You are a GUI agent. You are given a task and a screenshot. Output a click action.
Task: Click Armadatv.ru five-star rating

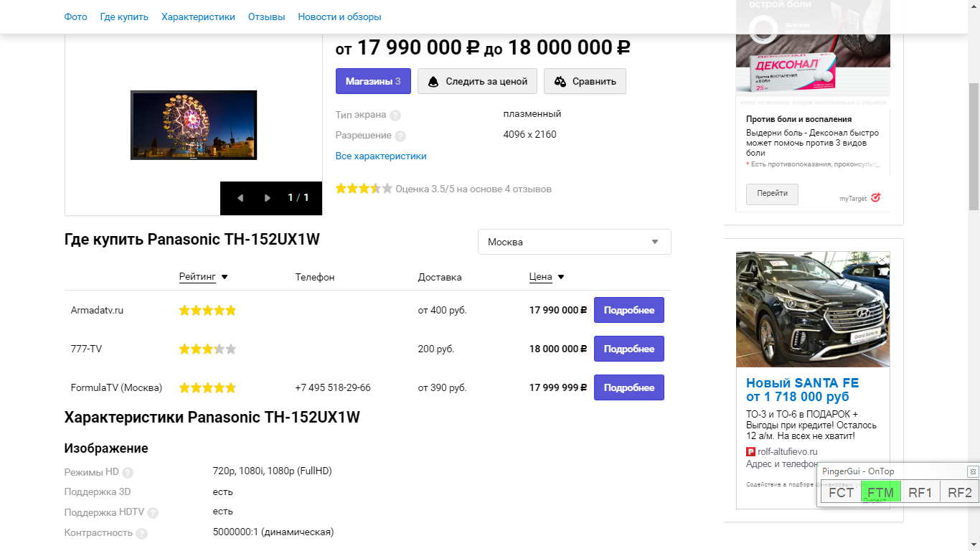coord(207,311)
